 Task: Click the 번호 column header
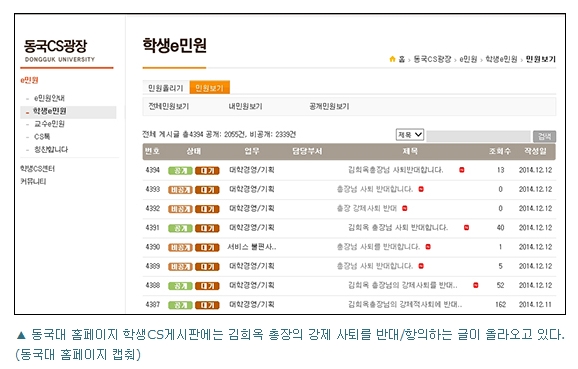click(x=153, y=151)
